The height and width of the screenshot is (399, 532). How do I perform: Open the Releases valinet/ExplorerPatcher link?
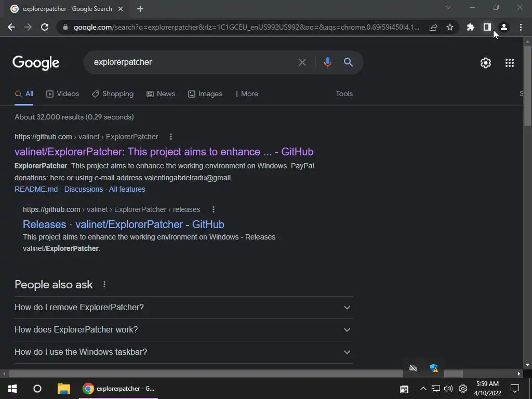tap(124, 224)
